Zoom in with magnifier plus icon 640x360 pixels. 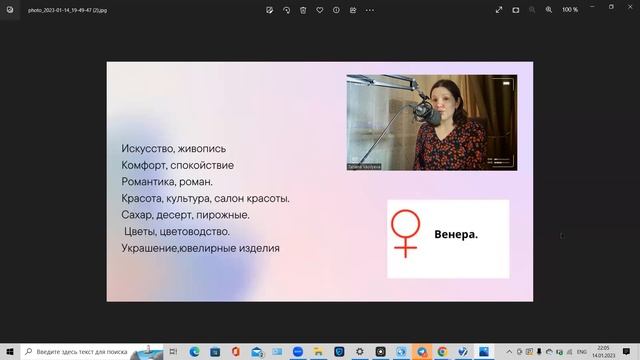(549, 10)
